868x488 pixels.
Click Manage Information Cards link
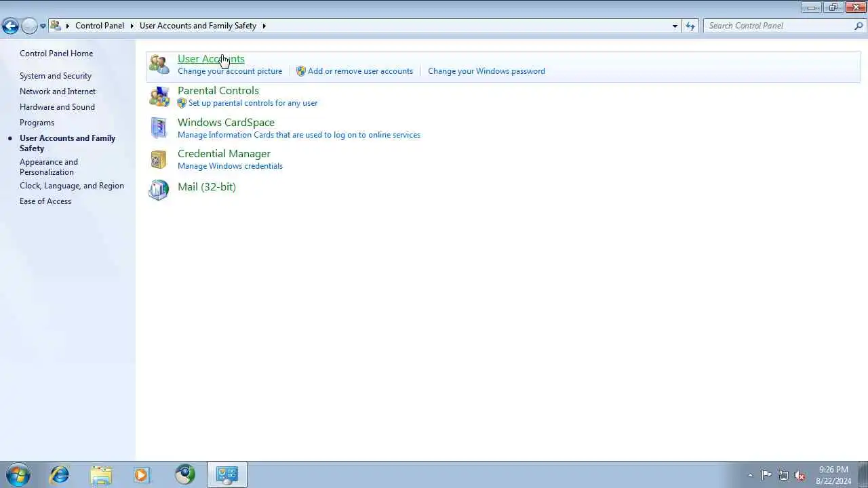[x=299, y=135]
